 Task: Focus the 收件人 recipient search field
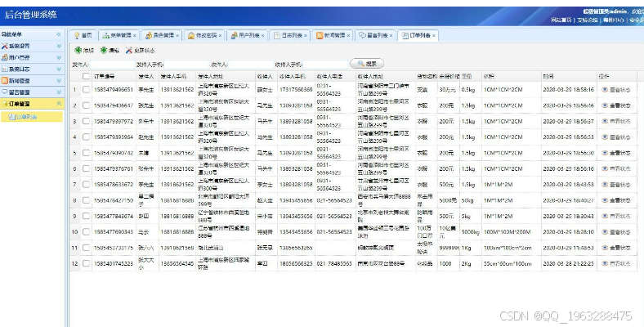251,65
